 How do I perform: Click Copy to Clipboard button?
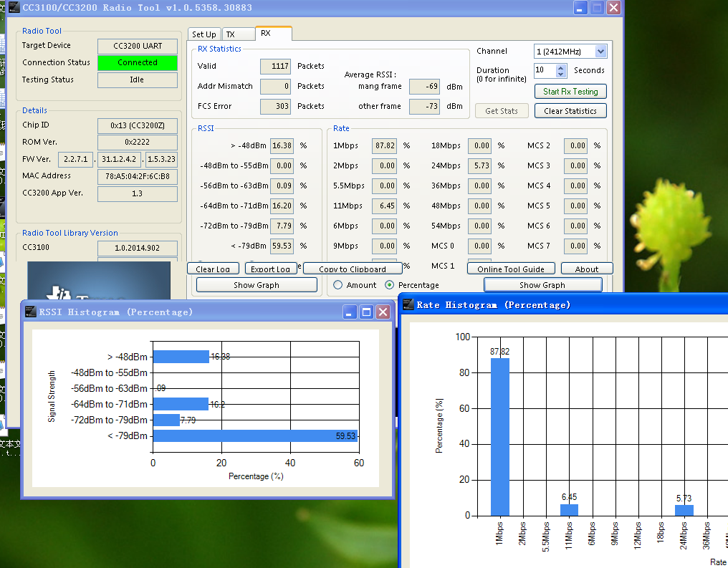(352, 269)
